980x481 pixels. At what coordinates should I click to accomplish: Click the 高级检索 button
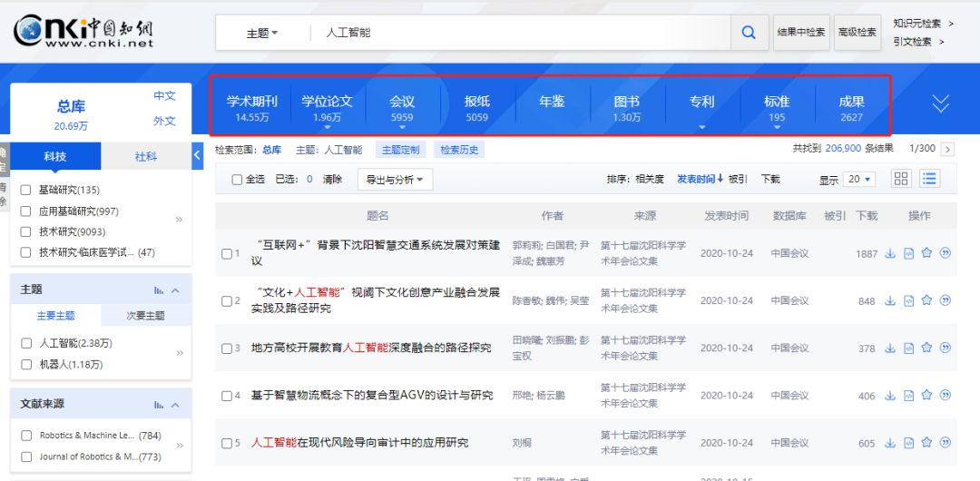click(x=857, y=33)
